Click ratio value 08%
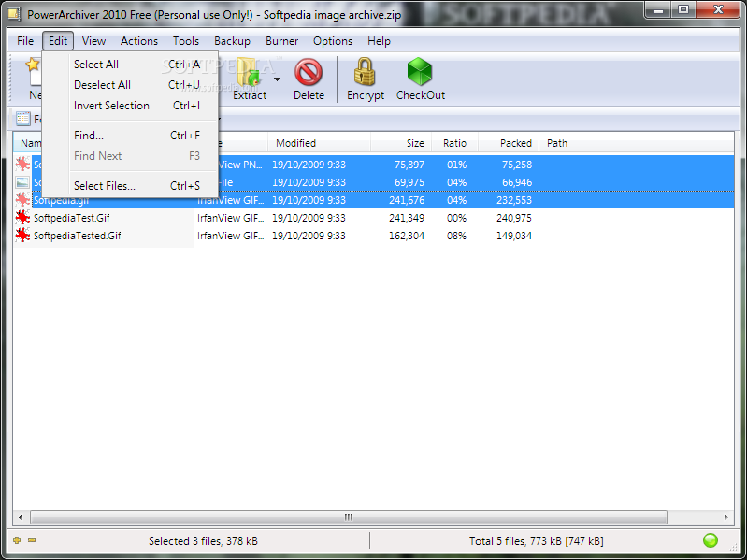Screen dimensions: 747x560 (x=456, y=236)
